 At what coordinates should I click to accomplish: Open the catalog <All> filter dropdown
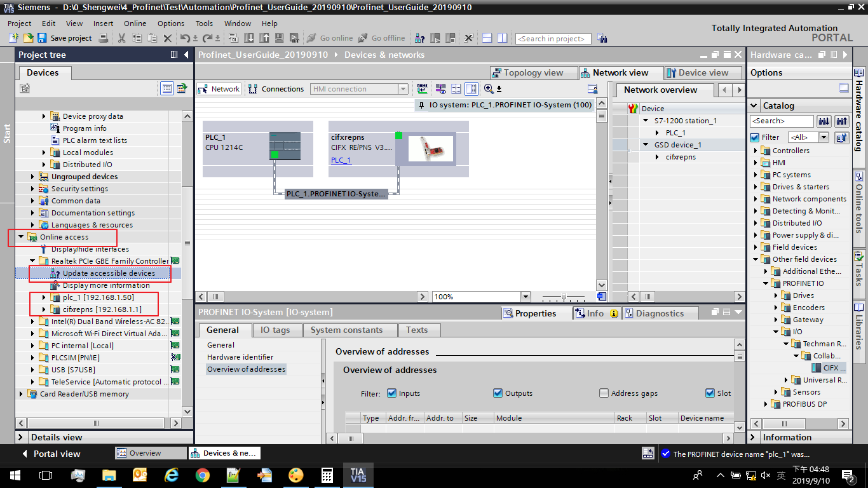pyautogui.click(x=824, y=137)
